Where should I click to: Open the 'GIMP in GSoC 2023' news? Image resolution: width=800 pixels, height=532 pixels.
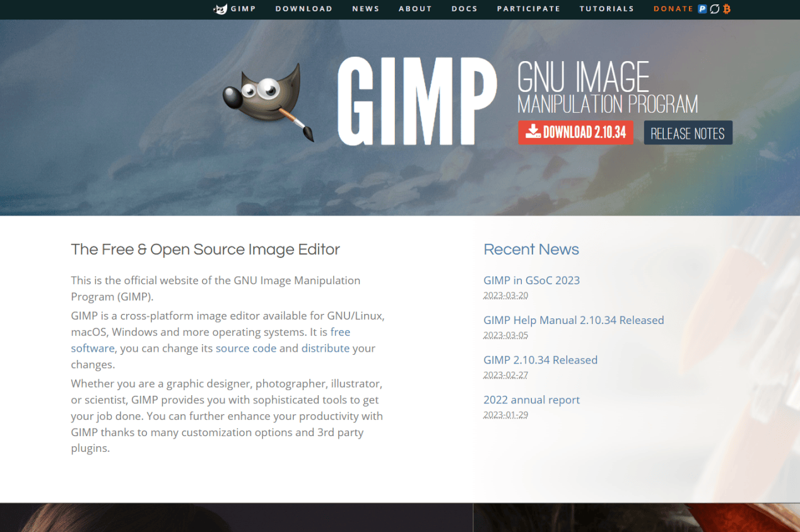click(531, 280)
